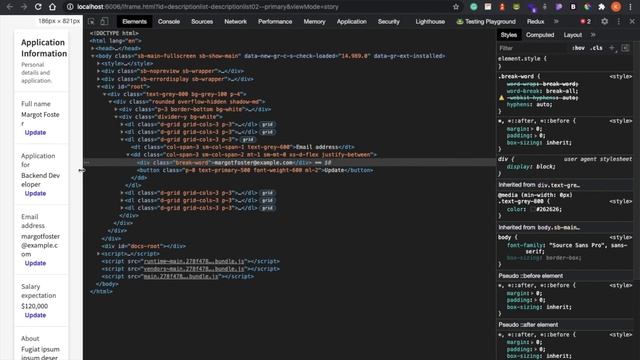Click the div id docs-root element row

click(x=144, y=246)
